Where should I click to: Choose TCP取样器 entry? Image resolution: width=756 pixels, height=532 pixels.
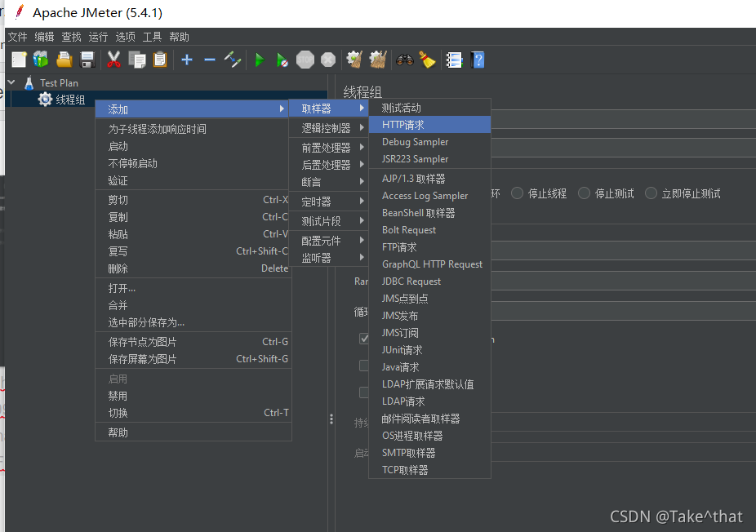pos(429,470)
